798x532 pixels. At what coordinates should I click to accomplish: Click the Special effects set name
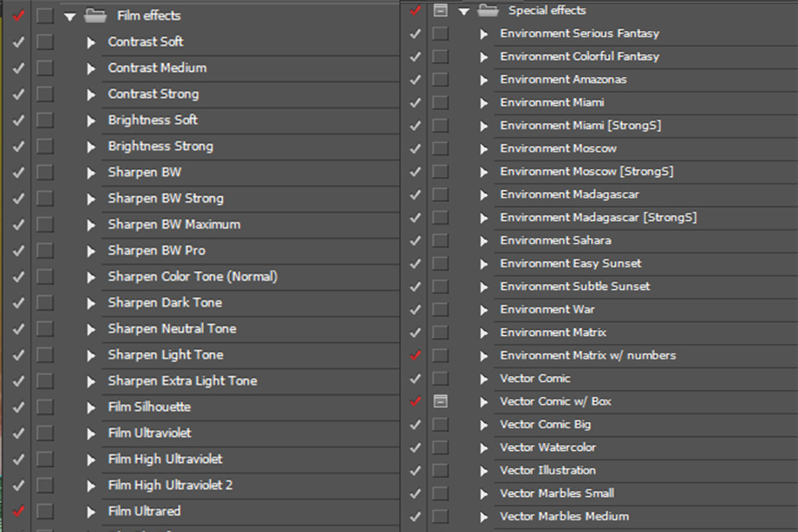click(547, 11)
